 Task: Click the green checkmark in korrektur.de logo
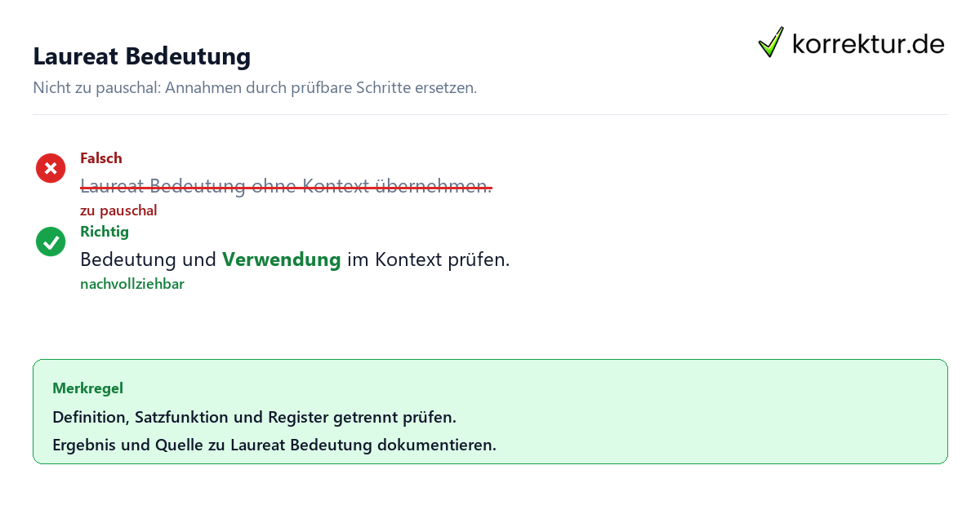771,42
